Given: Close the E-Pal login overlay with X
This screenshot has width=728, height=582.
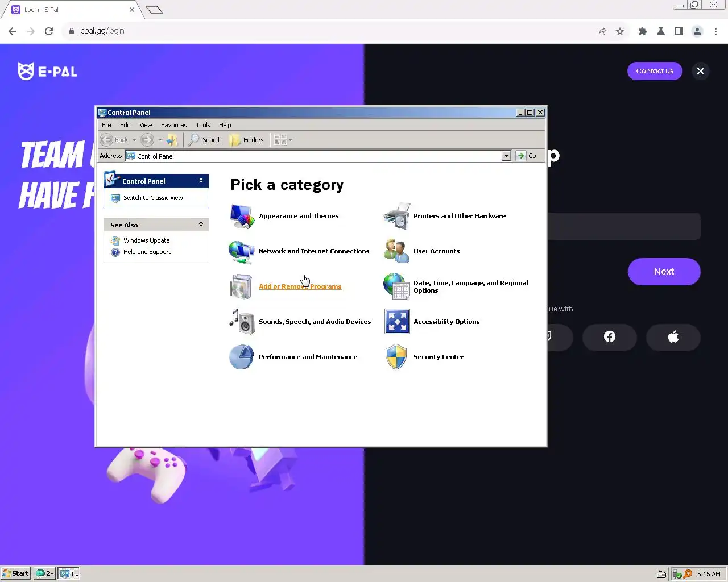Looking at the screenshot, I should (701, 71).
